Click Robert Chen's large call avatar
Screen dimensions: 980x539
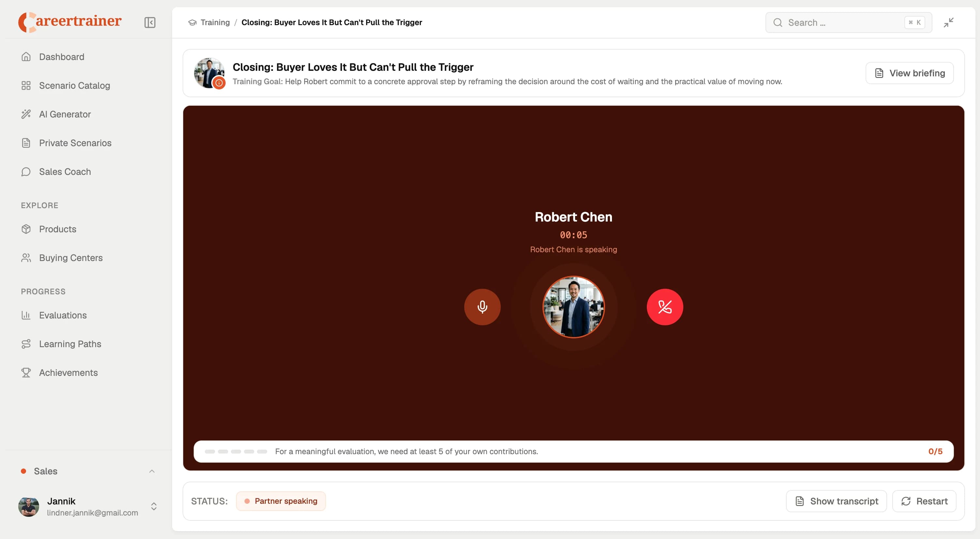573,307
